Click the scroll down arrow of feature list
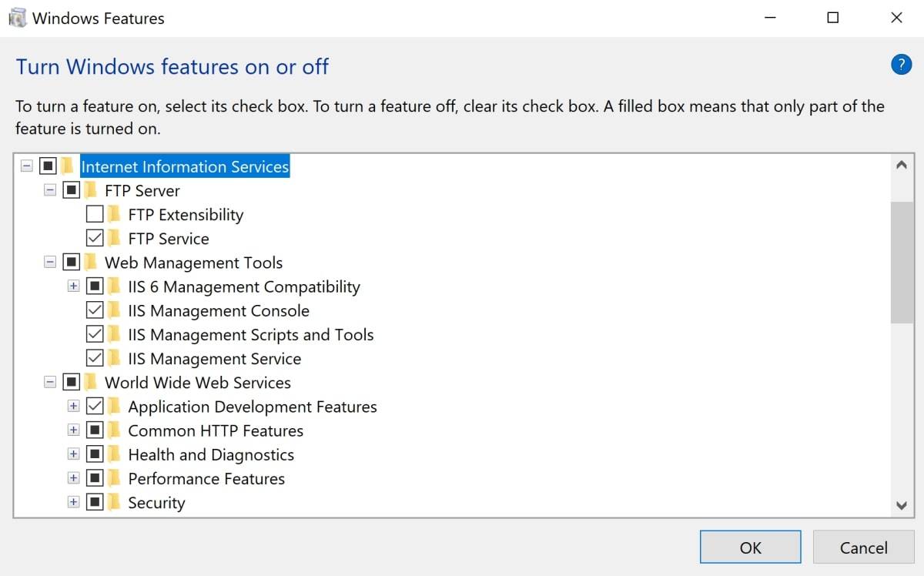Screen dimensions: 924x576 [902, 505]
